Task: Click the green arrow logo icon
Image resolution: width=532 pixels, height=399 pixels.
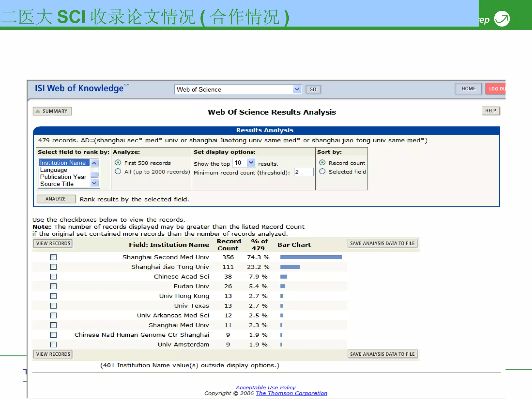Action: [x=502, y=19]
